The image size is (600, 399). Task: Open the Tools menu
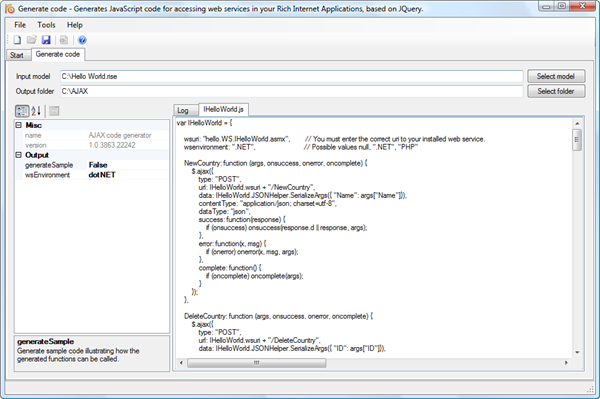point(46,25)
